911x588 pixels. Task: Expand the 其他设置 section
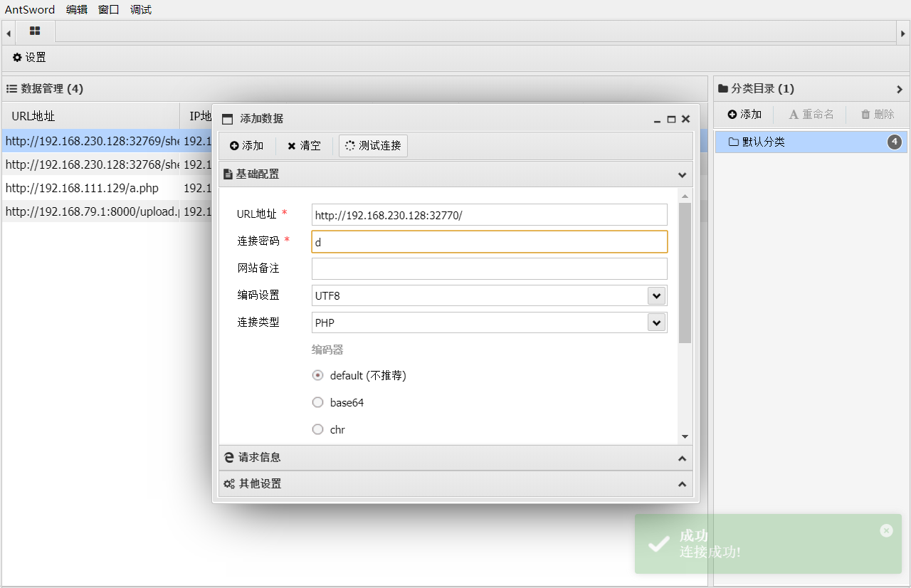coord(682,484)
